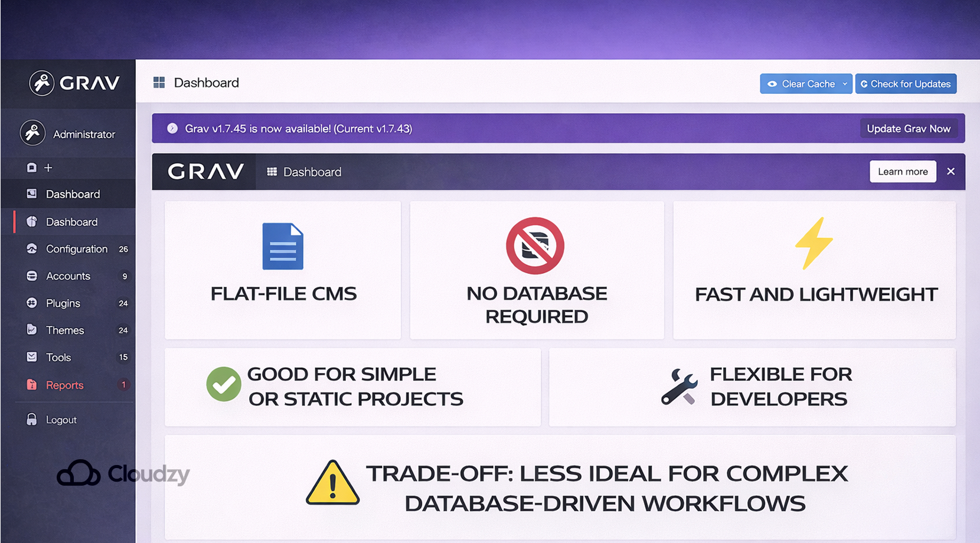Viewport: 980px width, 543px height.
Task: Click the Reports megaphone icon
Action: pos(32,384)
